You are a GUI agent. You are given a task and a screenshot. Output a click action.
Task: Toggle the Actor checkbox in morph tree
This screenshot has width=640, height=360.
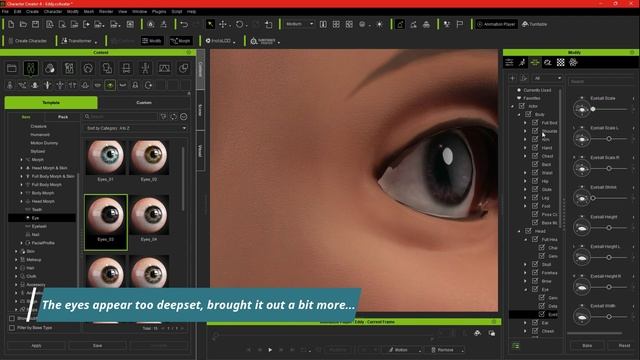[x=522, y=106]
